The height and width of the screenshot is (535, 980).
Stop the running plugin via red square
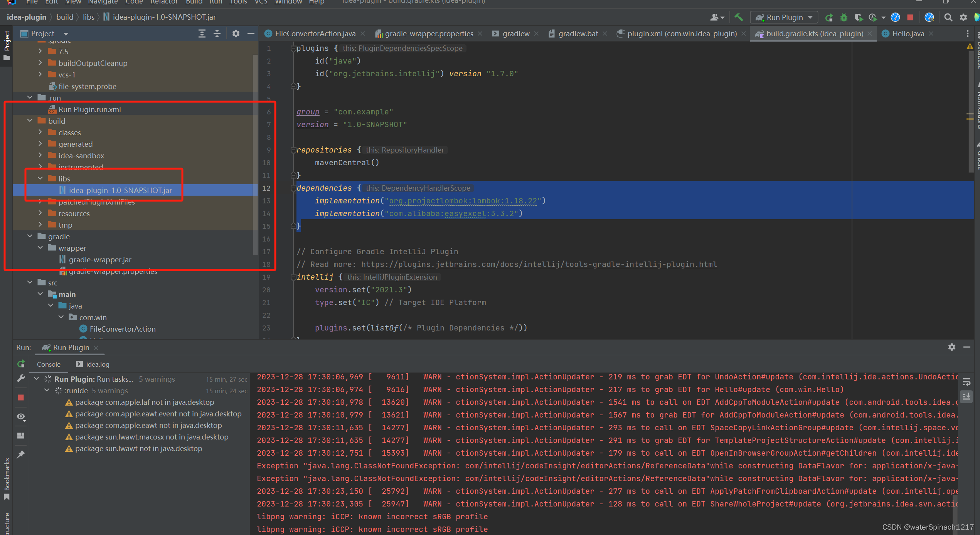(910, 17)
